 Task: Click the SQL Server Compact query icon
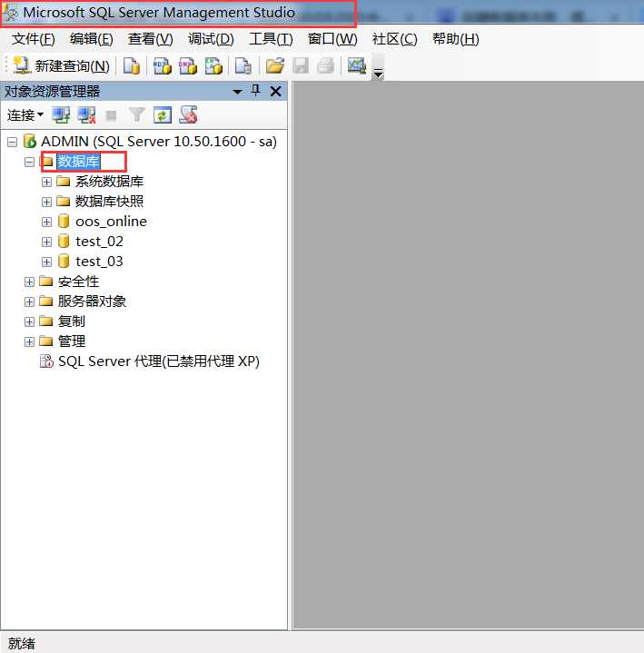click(x=243, y=65)
